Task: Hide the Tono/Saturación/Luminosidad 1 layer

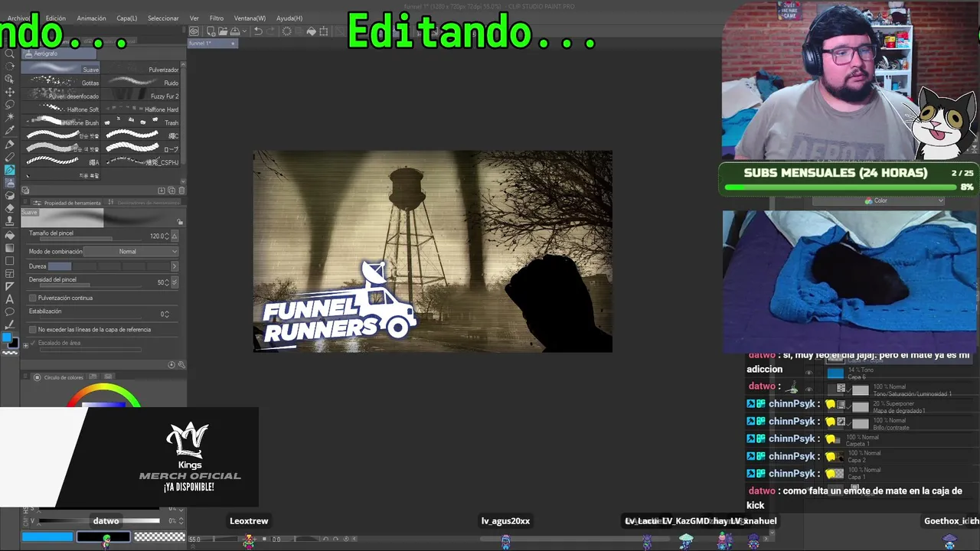Action: (808, 390)
